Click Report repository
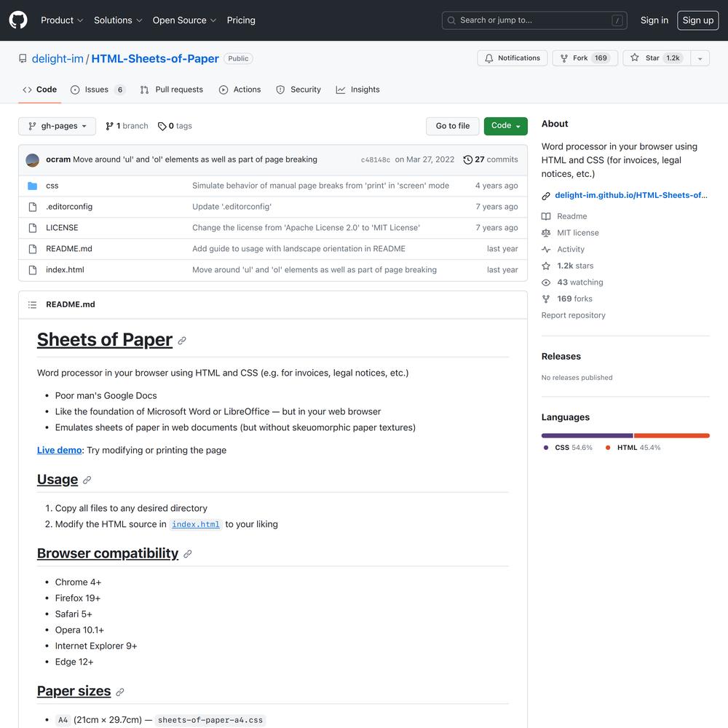Viewport: 728px width, 728px height. tap(573, 315)
